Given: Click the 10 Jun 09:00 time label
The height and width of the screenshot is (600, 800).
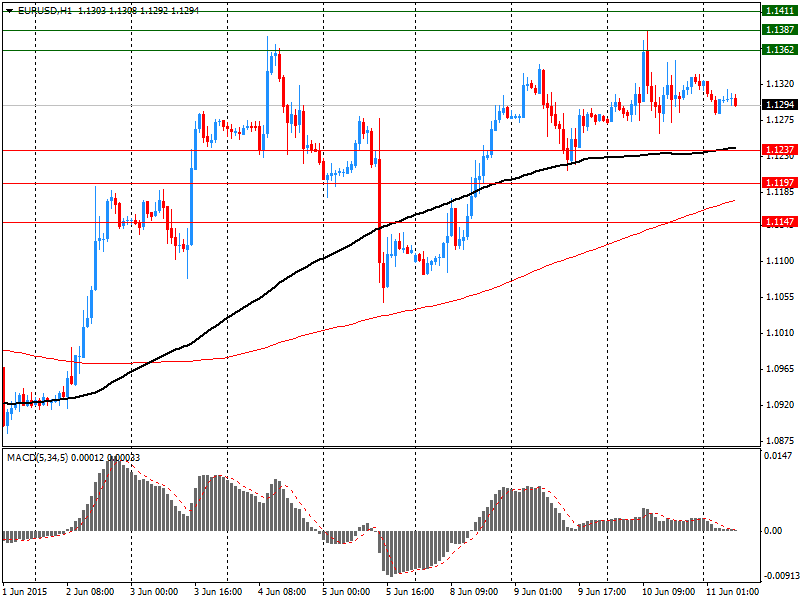Looking at the screenshot, I should click(668, 592).
